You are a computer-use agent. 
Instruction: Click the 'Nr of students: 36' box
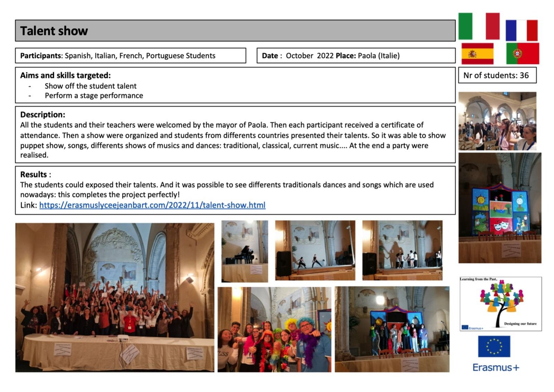pos(497,75)
